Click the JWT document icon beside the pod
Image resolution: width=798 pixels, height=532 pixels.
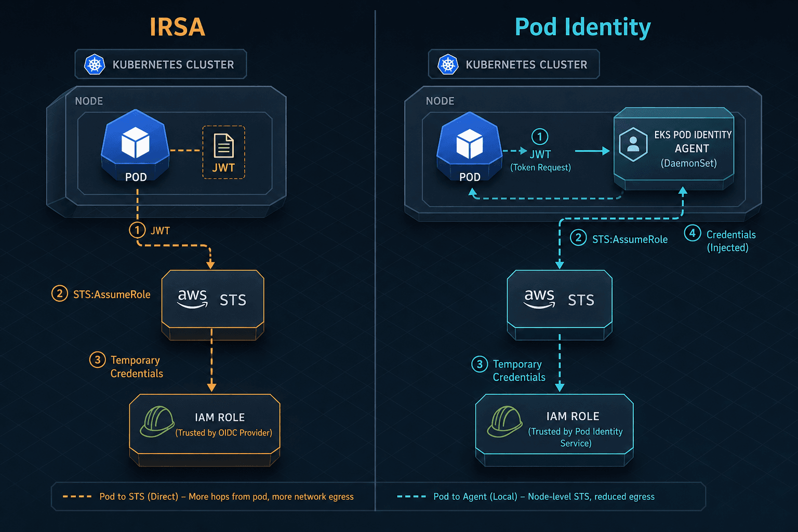(223, 146)
